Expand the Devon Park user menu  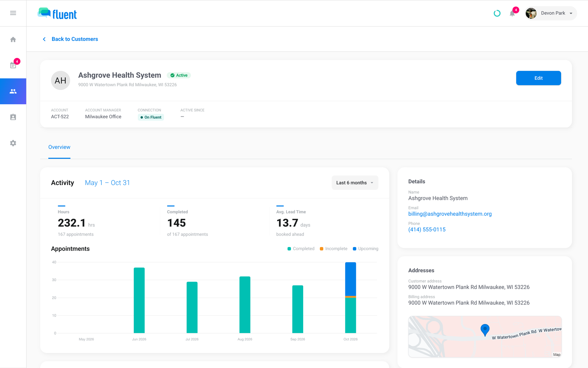pyautogui.click(x=551, y=13)
